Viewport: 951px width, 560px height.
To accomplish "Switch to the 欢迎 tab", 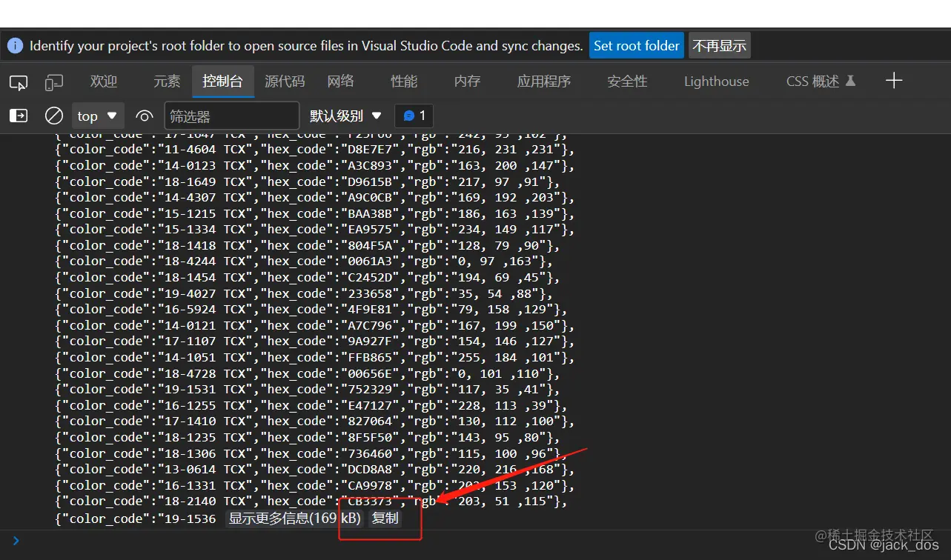I will [104, 81].
